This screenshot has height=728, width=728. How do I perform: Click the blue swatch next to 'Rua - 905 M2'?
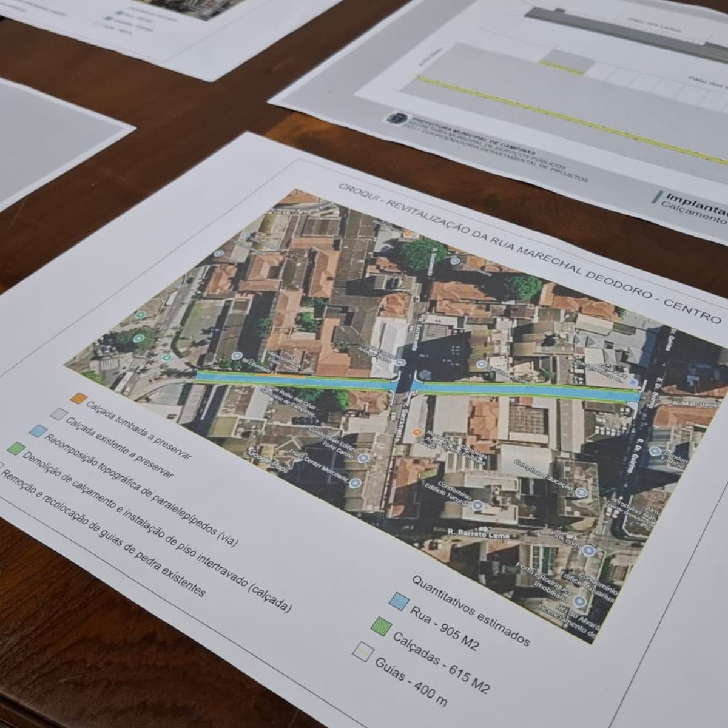tap(399, 601)
